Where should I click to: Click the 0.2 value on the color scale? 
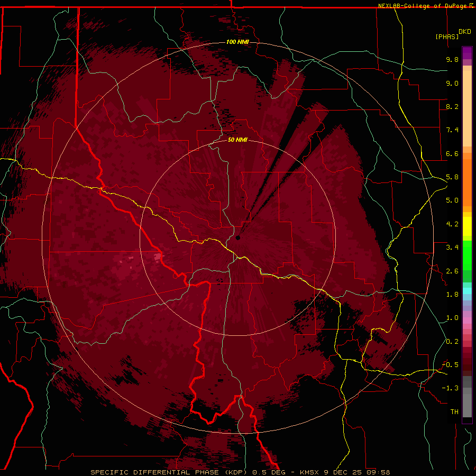tap(452, 342)
